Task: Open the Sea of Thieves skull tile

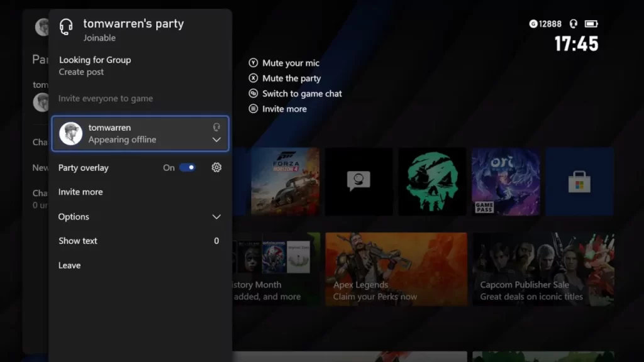Action: [432, 182]
